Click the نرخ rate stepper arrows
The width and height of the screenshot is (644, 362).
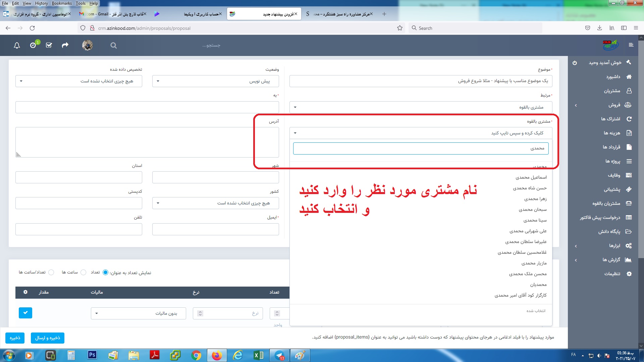[x=200, y=313]
